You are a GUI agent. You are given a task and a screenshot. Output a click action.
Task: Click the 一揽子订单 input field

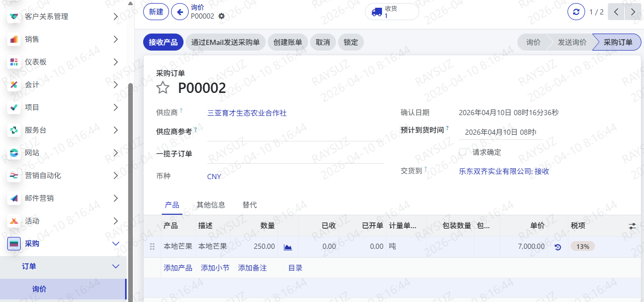(x=296, y=154)
